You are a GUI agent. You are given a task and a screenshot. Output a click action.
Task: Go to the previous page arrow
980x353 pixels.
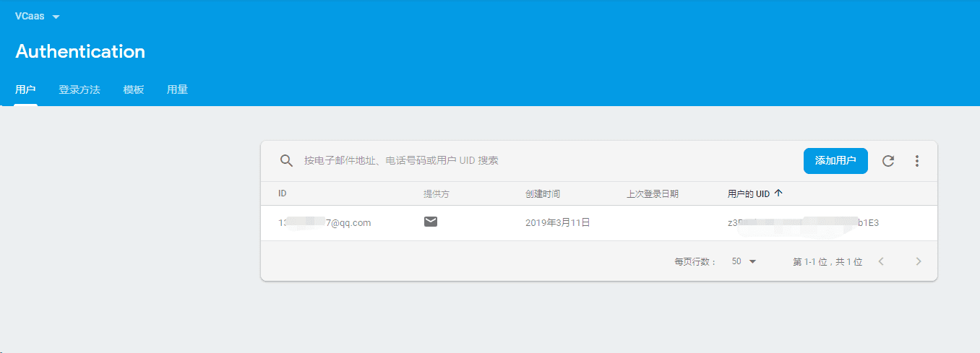(881, 261)
